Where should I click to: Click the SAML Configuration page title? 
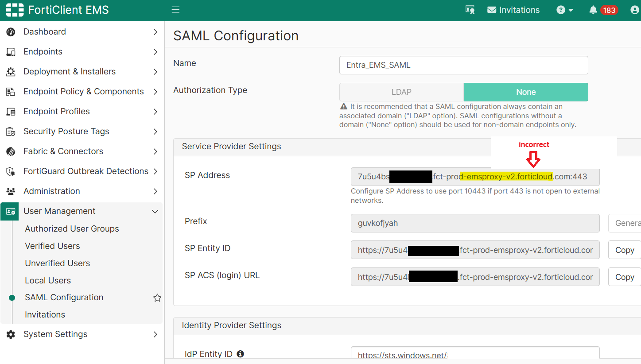click(236, 35)
